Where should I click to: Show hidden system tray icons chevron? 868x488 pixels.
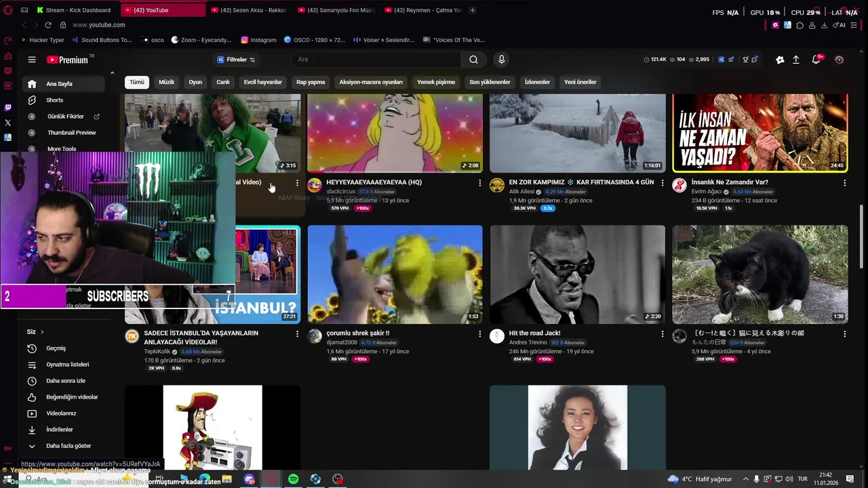[x=746, y=479]
